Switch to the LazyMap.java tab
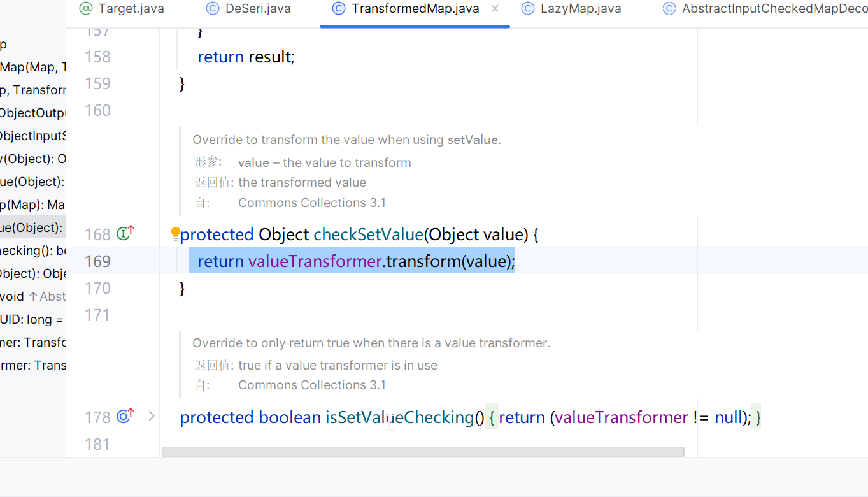 580,9
